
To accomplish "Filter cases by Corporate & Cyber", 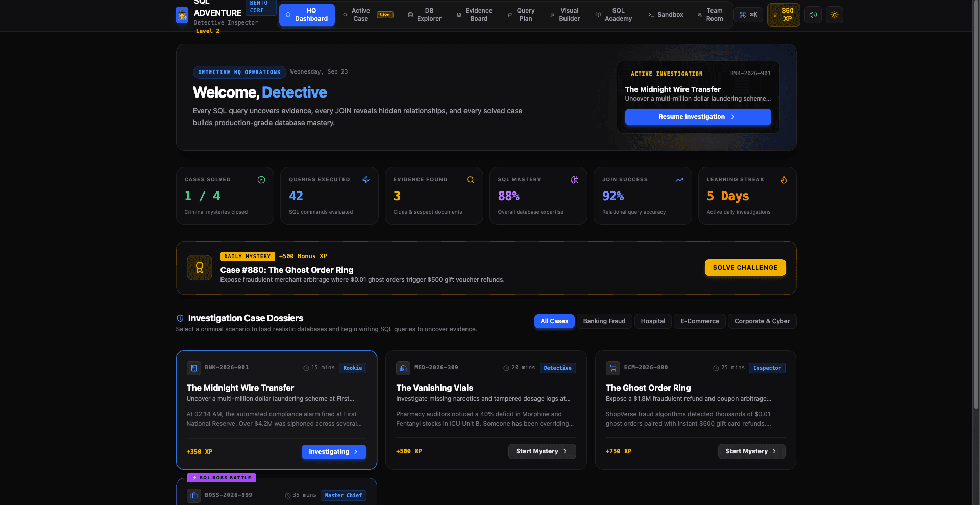I will pyautogui.click(x=762, y=321).
